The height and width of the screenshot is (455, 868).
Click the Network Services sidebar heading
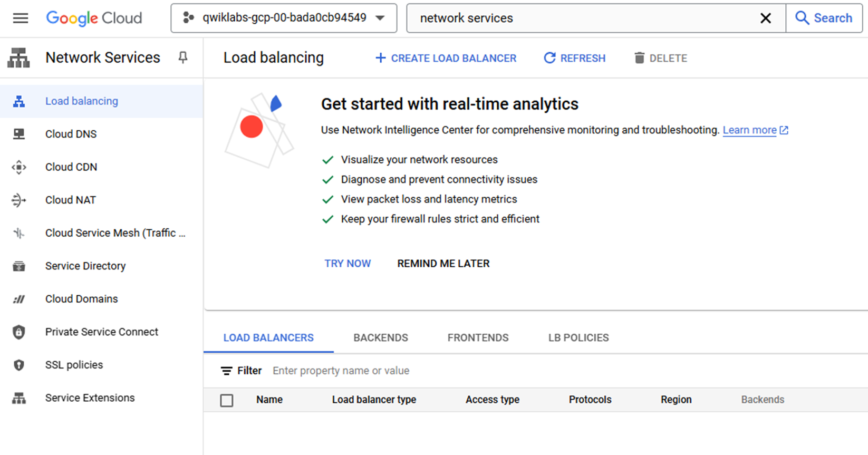103,57
